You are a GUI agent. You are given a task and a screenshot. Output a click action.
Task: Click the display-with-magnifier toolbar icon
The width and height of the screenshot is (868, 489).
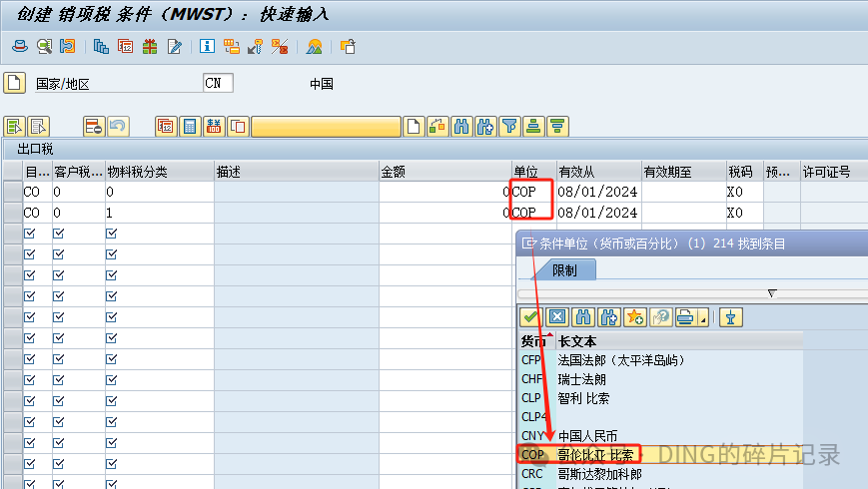coord(44,47)
